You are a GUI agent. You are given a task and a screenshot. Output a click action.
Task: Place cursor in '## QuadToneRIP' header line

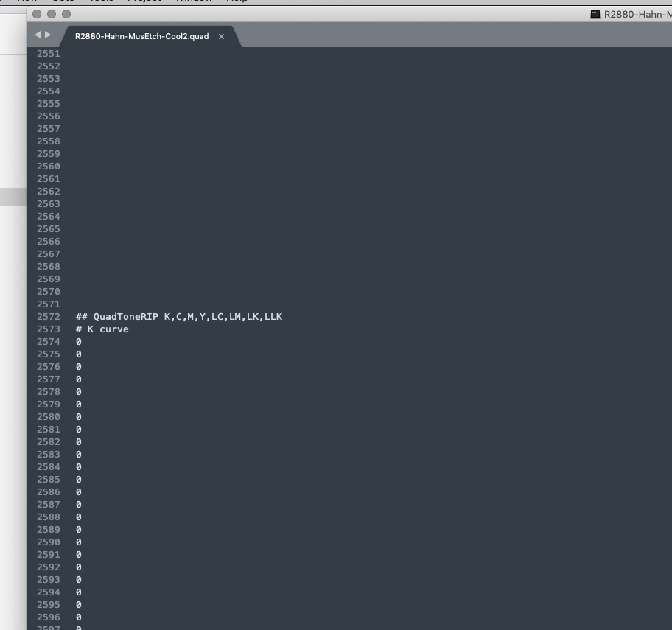178,316
